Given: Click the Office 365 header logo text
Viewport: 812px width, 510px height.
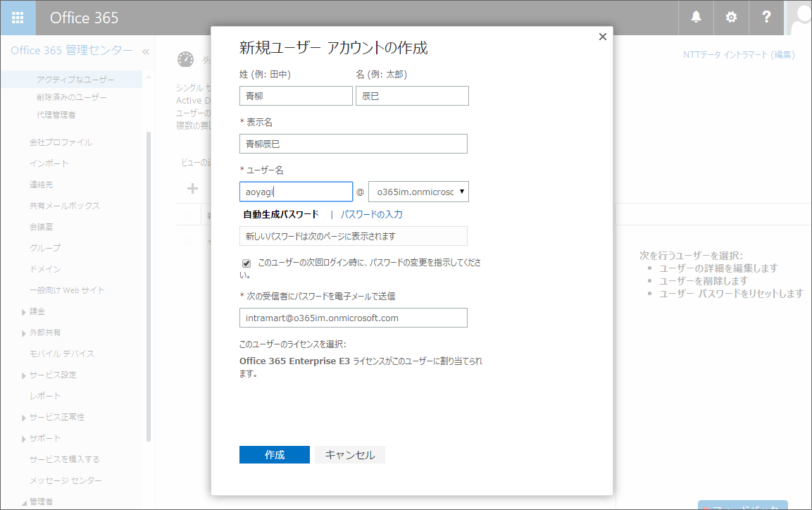Looking at the screenshot, I should click(x=84, y=18).
